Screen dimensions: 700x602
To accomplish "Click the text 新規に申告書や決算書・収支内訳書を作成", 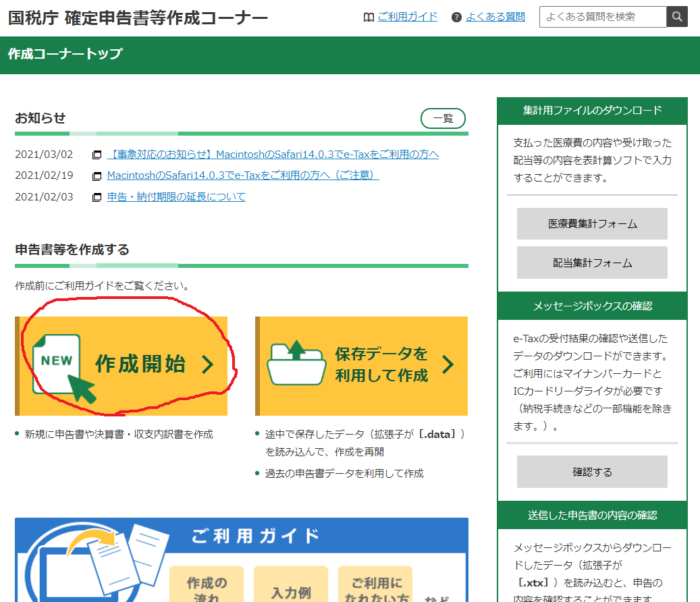I will coord(119,434).
